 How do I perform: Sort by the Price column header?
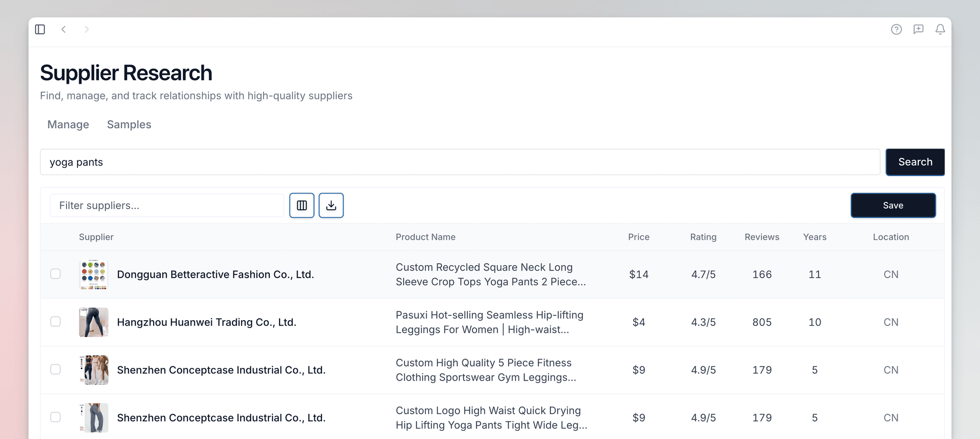(x=639, y=237)
